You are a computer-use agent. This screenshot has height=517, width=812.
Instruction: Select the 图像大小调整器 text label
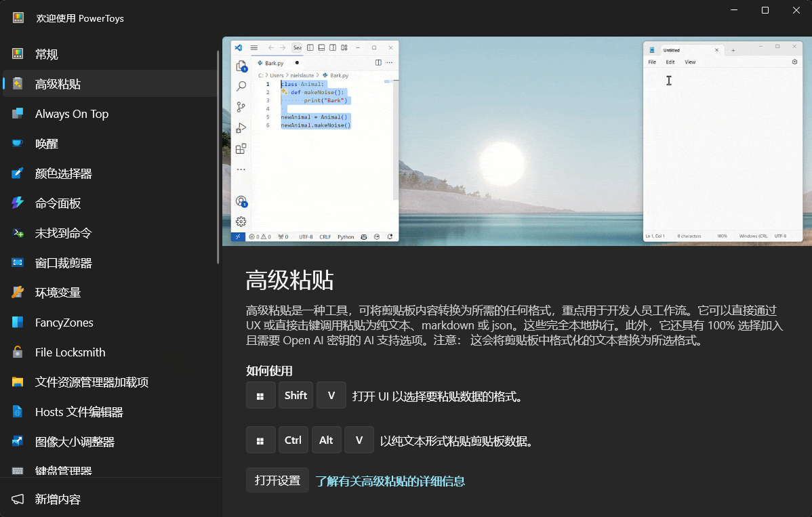pos(75,442)
